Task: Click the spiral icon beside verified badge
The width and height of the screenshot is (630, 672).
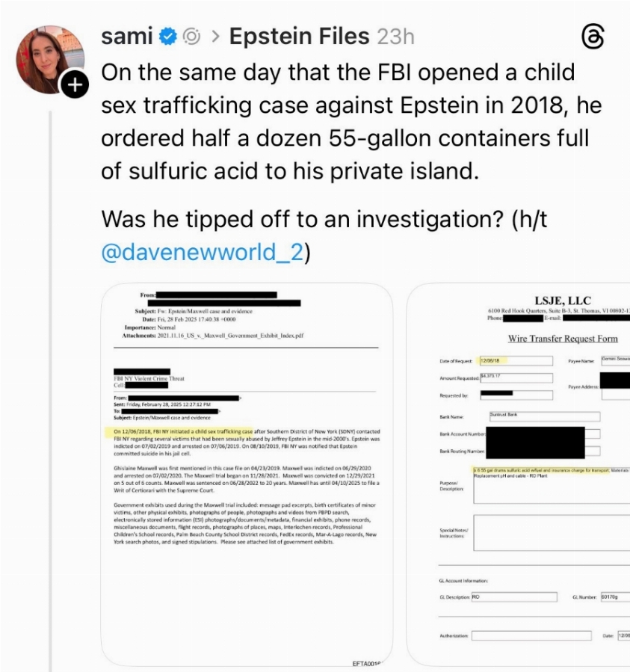Action: tap(191, 37)
